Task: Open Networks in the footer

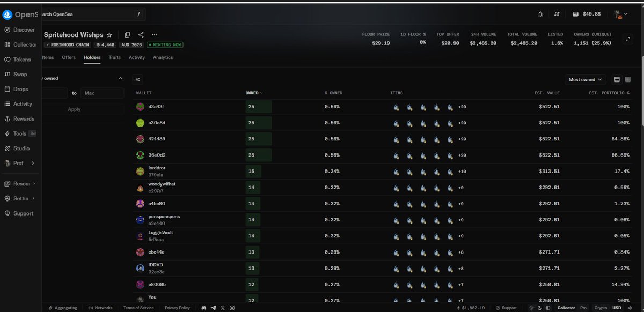Action: (100, 308)
